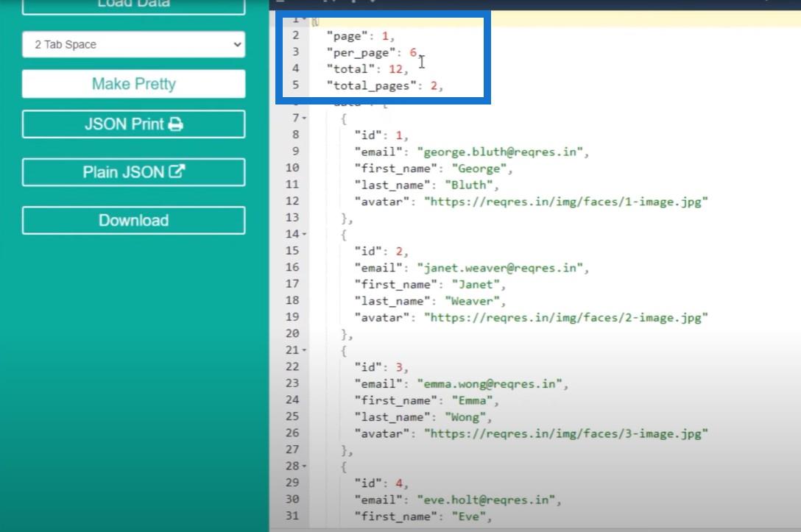
Task: Click the emma.wong@reqres.in email value
Action: coord(490,384)
